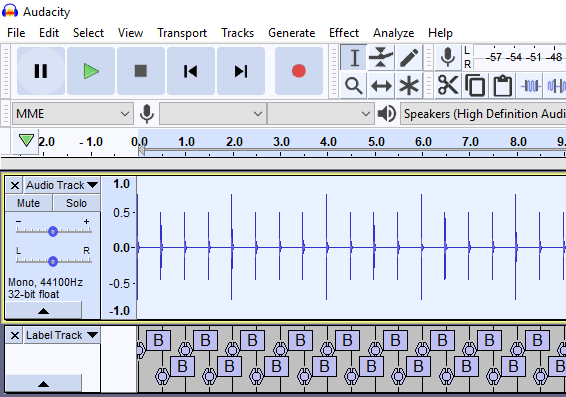
Task: Open the View menu
Action: [x=130, y=33]
